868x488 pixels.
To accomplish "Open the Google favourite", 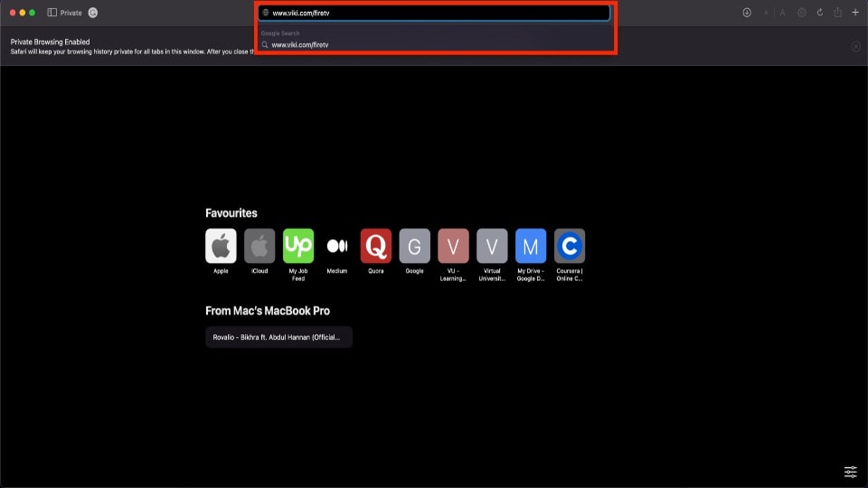I will 415,246.
